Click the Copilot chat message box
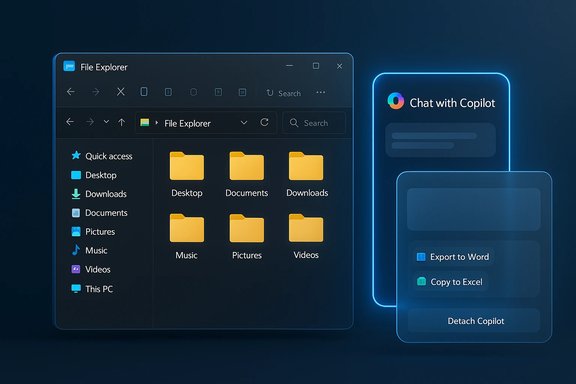 [440, 140]
